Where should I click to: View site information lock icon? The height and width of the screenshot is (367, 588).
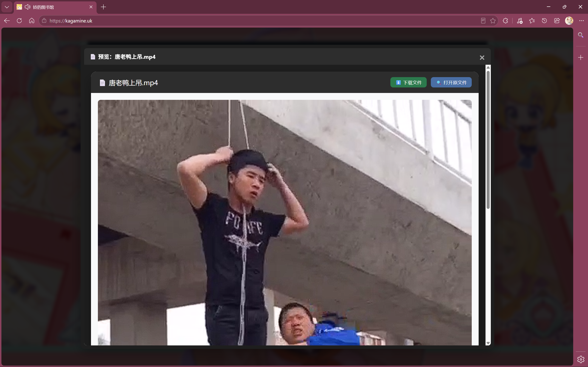click(x=44, y=21)
